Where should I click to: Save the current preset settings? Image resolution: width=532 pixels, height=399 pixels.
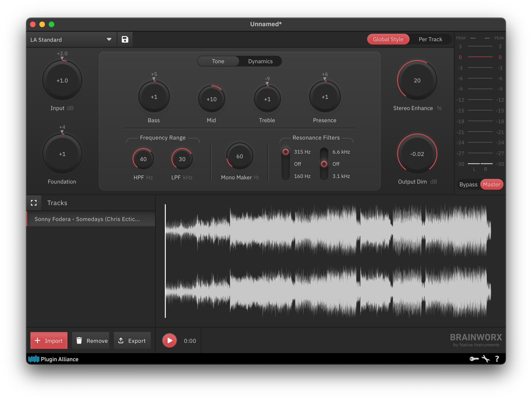(x=125, y=39)
